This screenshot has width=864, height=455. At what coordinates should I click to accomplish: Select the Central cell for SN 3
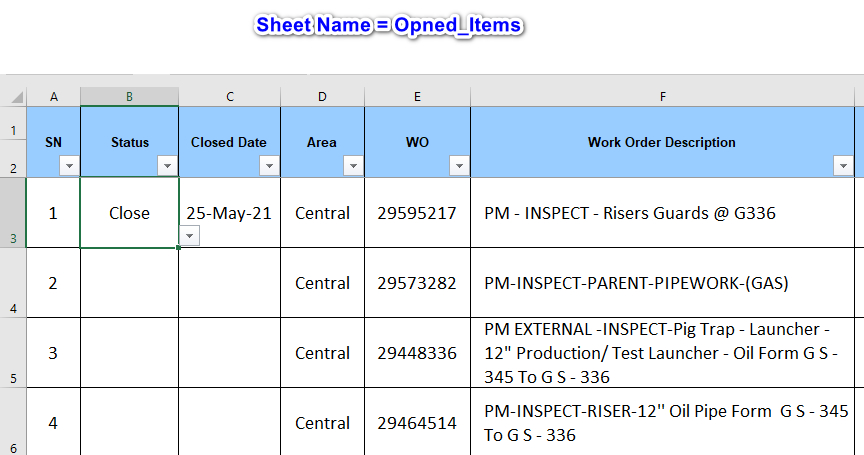point(322,353)
